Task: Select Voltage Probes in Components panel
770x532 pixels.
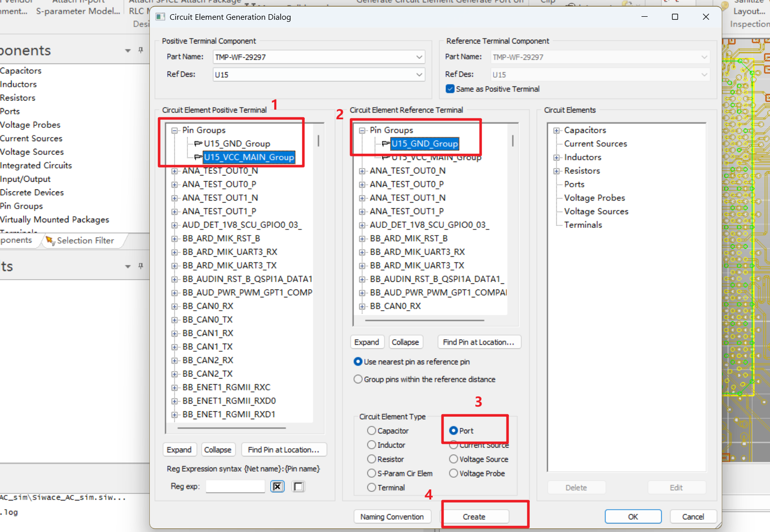Action: click(x=30, y=125)
